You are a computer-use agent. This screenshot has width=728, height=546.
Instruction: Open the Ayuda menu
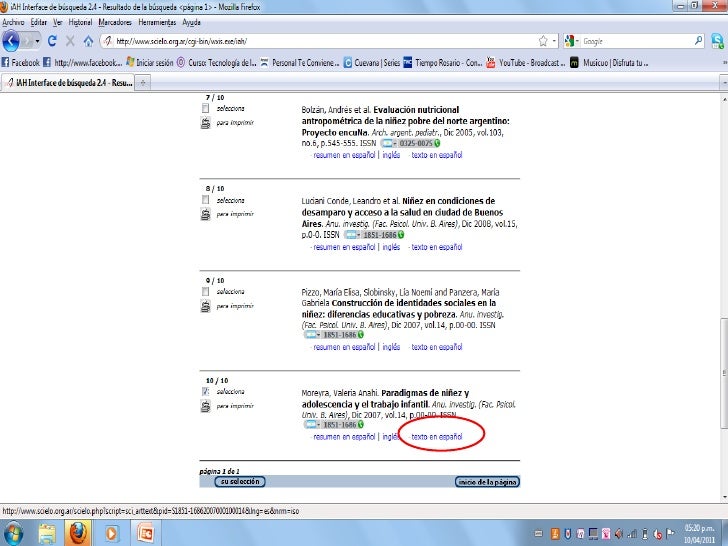[191, 22]
